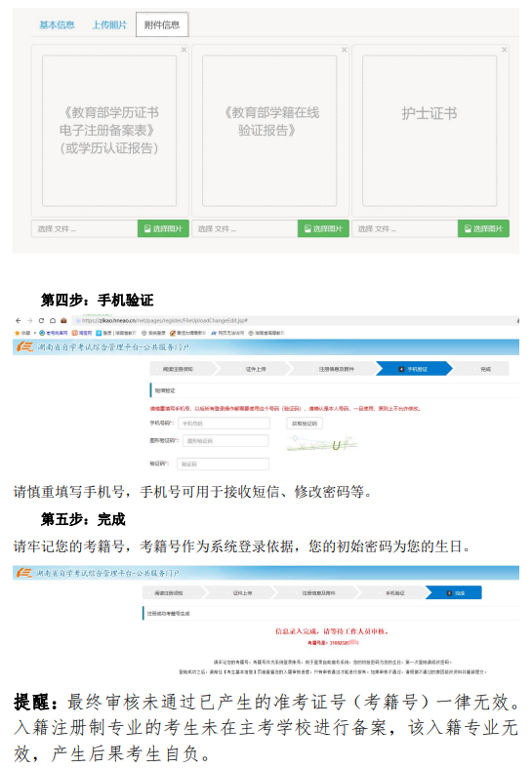Click 阅读注册须知 step on the 手机验证 page

182,369
